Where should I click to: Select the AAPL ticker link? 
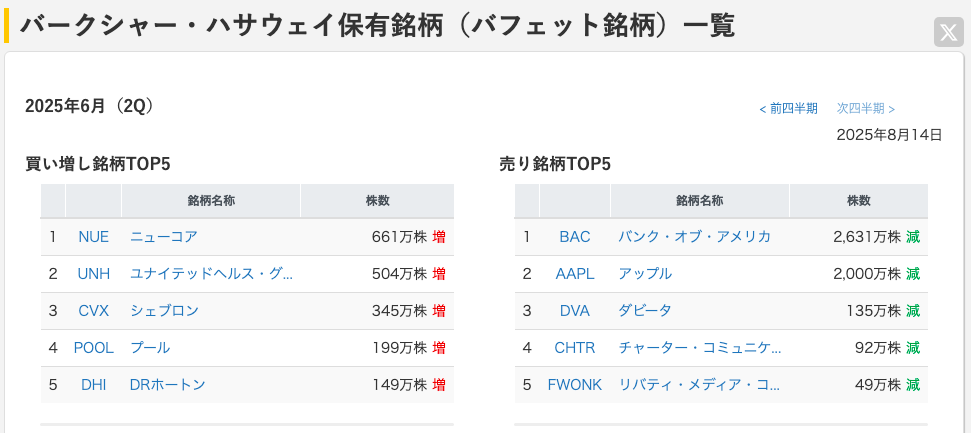click(x=575, y=274)
